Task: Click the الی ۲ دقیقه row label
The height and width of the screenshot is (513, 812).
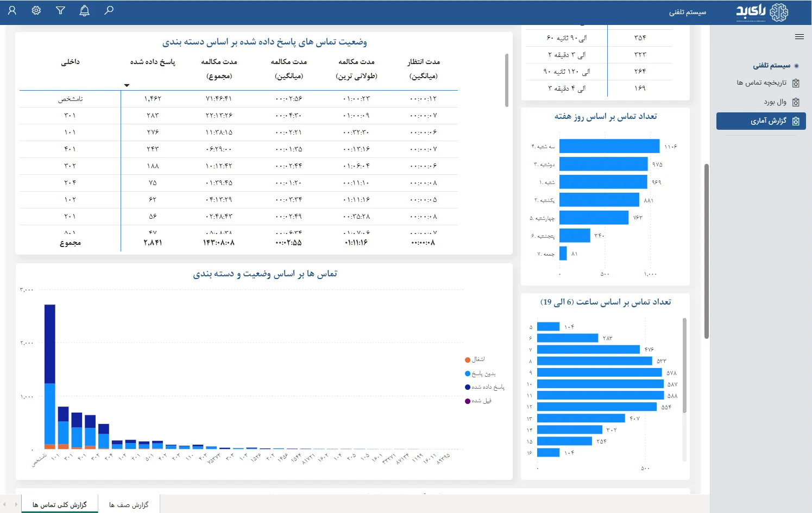Action: pyautogui.click(x=566, y=55)
